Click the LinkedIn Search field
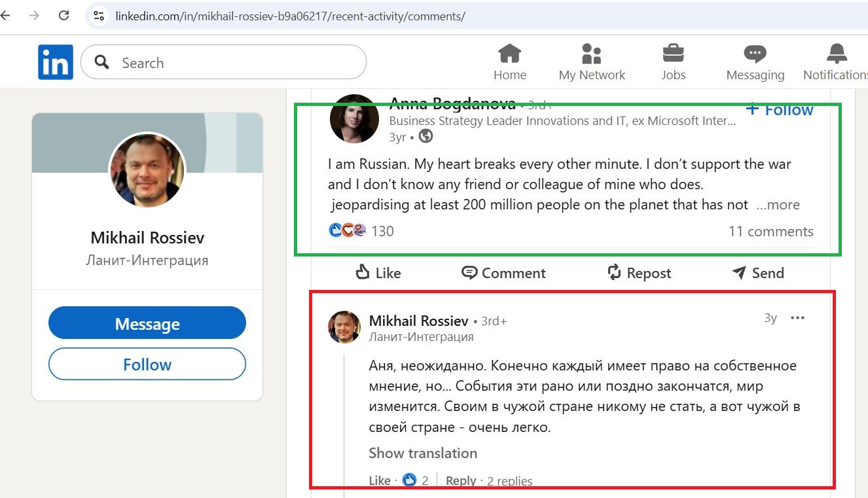The image size is (868, 498). (x=223, y=62)
